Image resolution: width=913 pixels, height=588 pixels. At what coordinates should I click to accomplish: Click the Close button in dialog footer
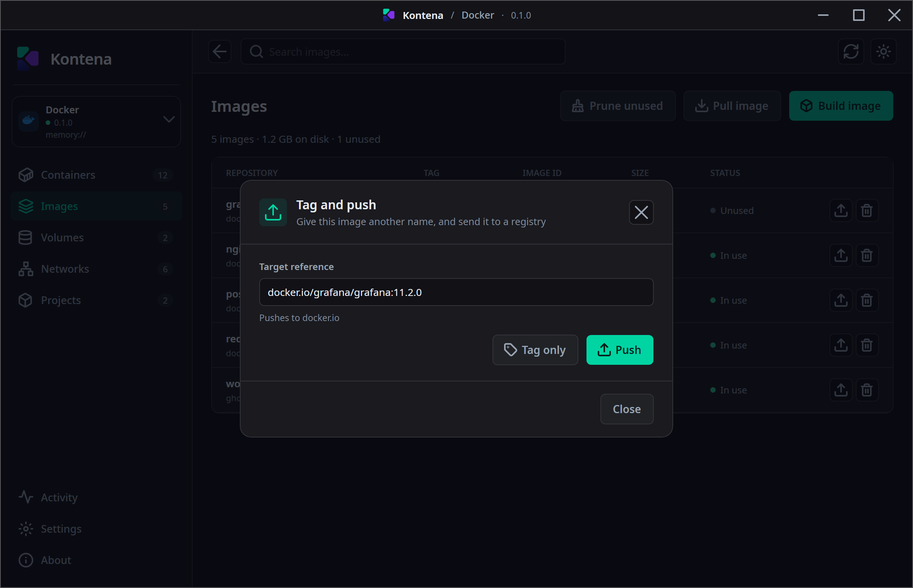click(x=626, y=409)
